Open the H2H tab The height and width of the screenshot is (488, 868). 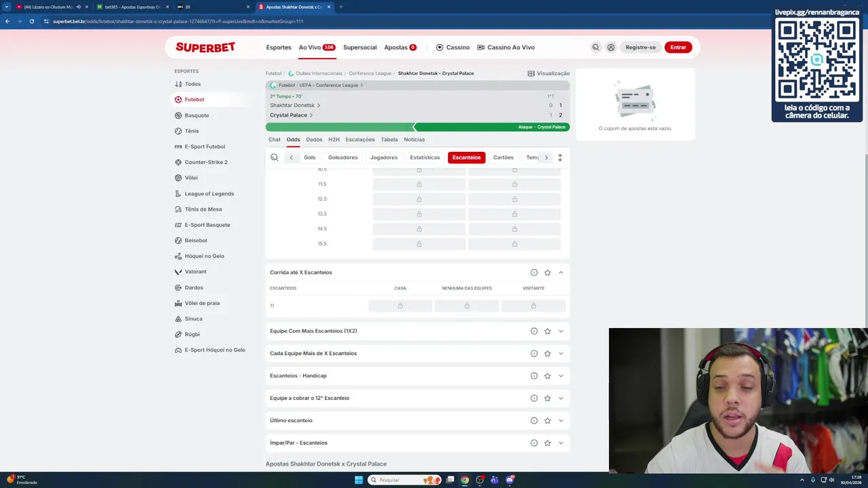(334, 140)
